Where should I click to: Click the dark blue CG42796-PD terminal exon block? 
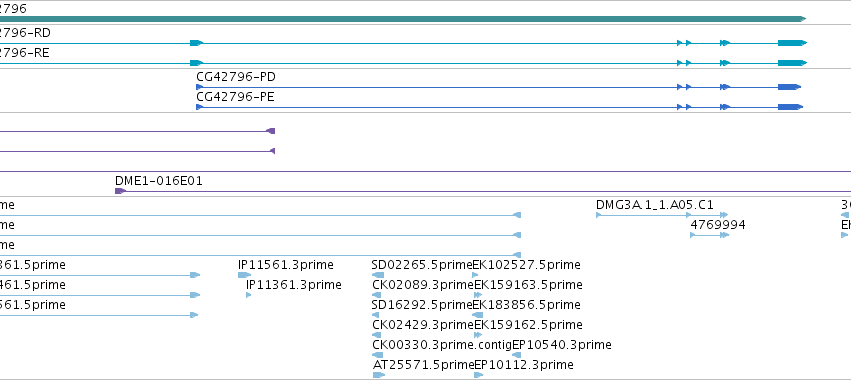[x=789, y=87]
